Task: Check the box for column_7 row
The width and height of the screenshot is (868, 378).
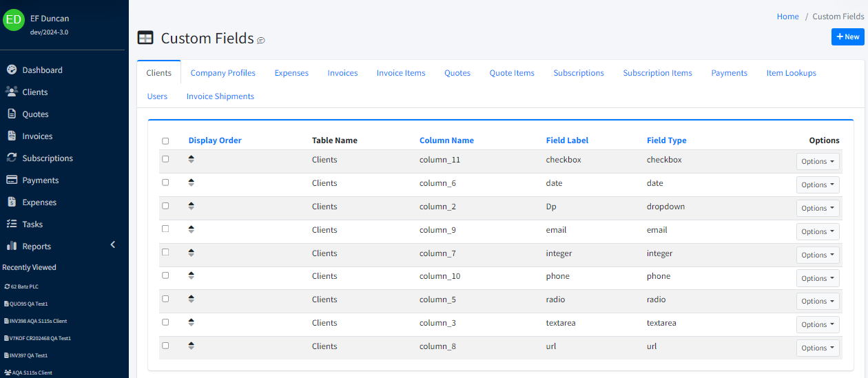Action: pyautogui.click(x=165, y=252)
